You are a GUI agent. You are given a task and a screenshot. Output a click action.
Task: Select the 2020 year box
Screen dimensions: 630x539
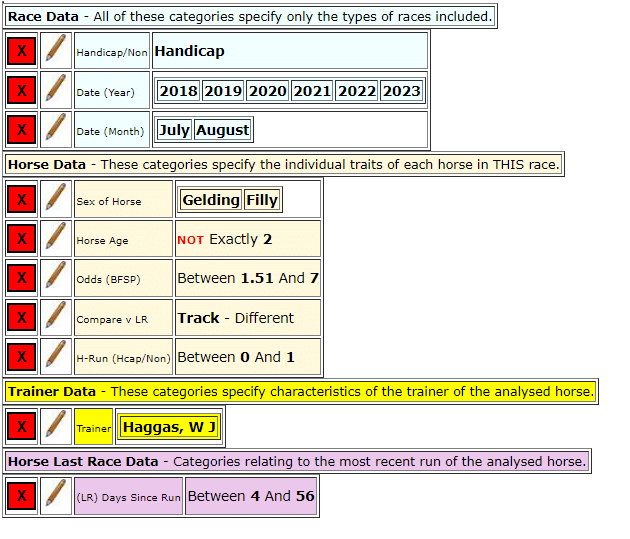tap(267, 91)
